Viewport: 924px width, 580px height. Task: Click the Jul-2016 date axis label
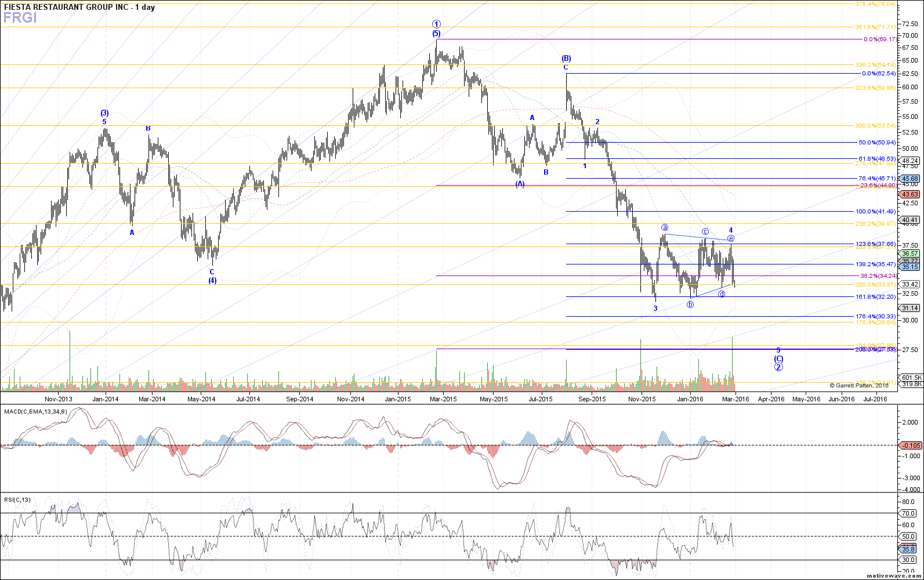pos(875,399)
